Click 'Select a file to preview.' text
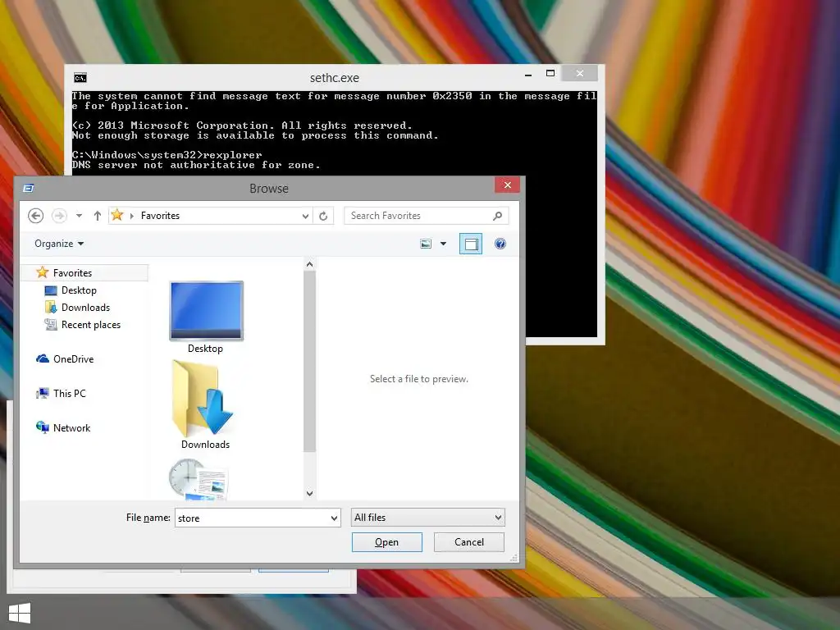Image resolution: width=840 pixels, height=630 pixels. (419, 379)
